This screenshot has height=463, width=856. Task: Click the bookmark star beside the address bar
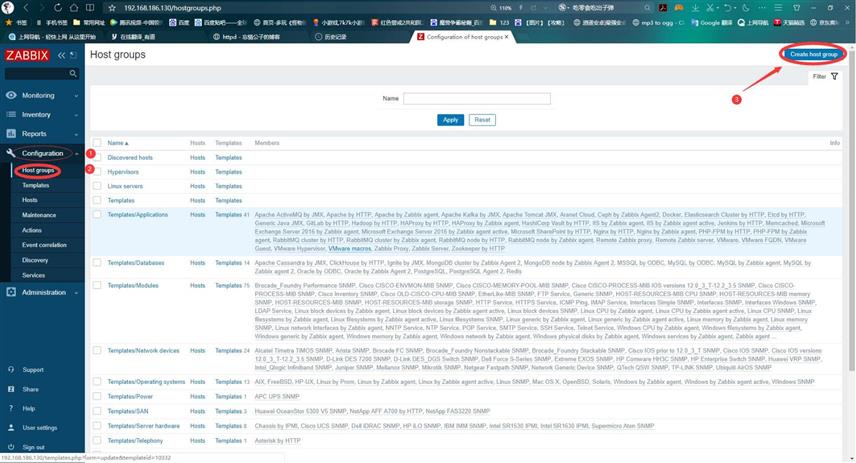(x=112, y=8)
